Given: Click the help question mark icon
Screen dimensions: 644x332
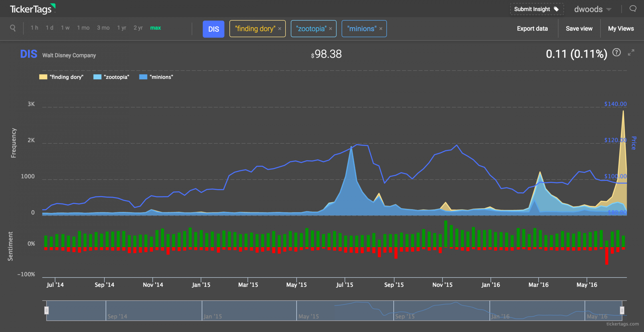Looking at the screenshot, I should [x=616, y=53].
